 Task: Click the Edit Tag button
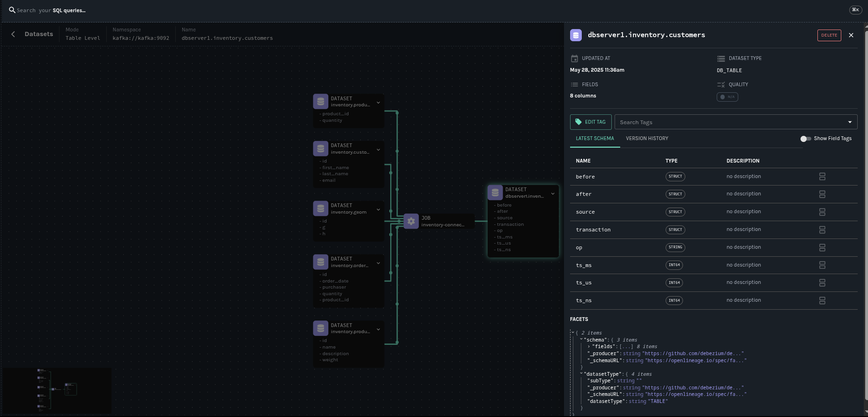pos(590,122)
